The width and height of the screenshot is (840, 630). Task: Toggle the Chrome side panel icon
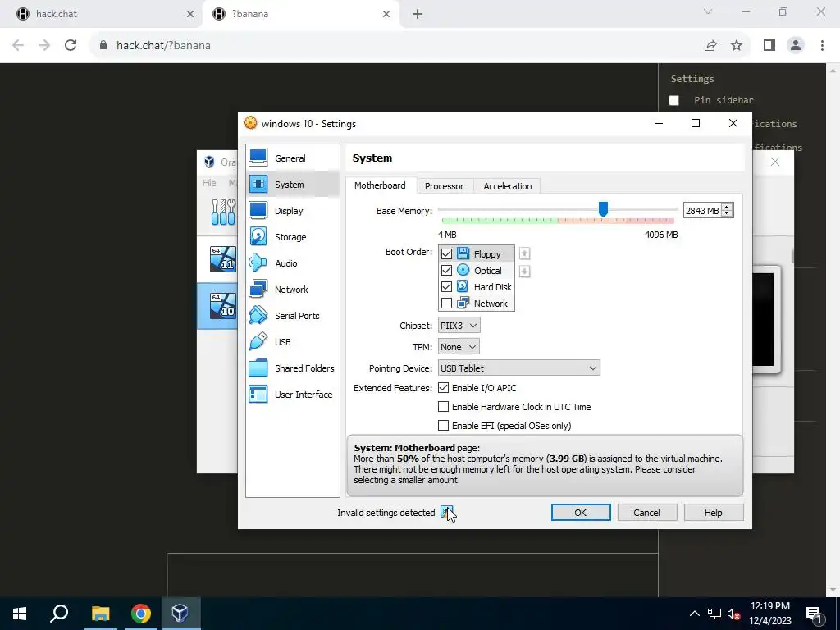point(769,46)
